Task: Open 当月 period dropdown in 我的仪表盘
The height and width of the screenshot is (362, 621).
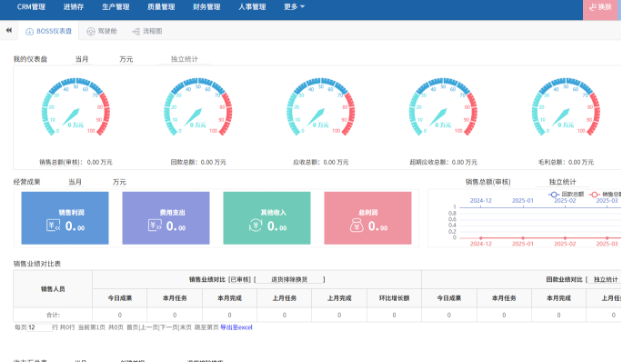Action: pos(82,59)
